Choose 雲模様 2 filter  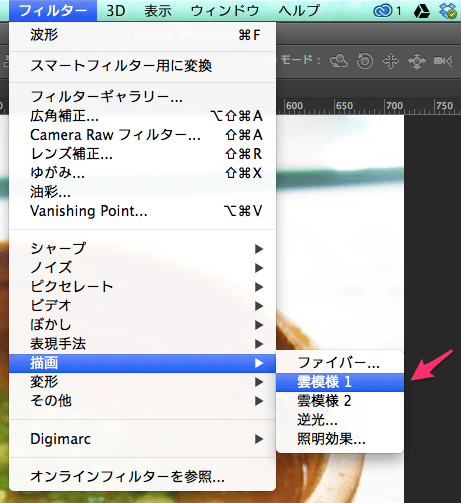click(x=340, y=401)
